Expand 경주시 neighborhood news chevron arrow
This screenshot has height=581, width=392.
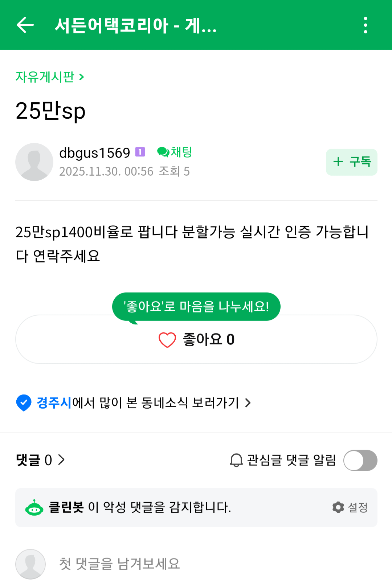pyautogui.click(x=248, y=403)
